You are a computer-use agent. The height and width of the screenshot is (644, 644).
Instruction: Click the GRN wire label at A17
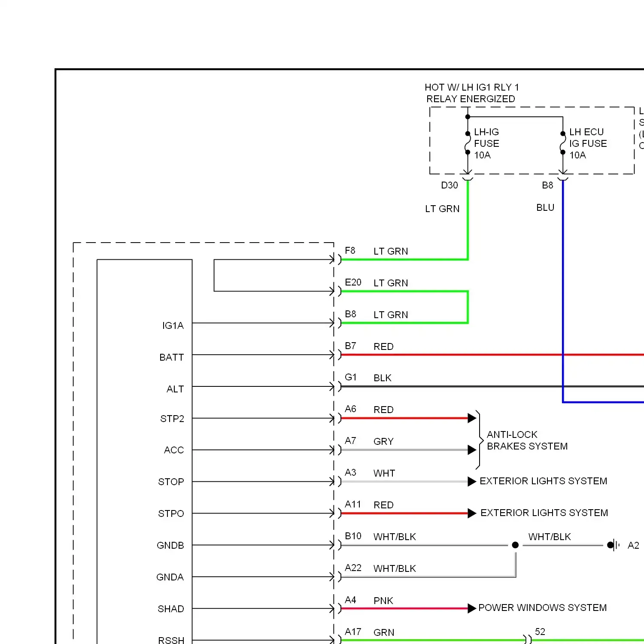[x=384, y=632]
